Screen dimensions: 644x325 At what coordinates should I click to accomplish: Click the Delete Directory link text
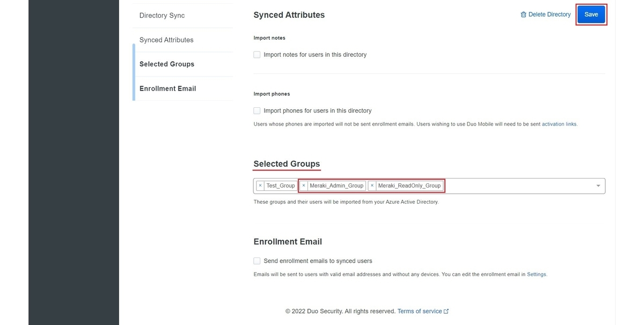tap(550, 14)
